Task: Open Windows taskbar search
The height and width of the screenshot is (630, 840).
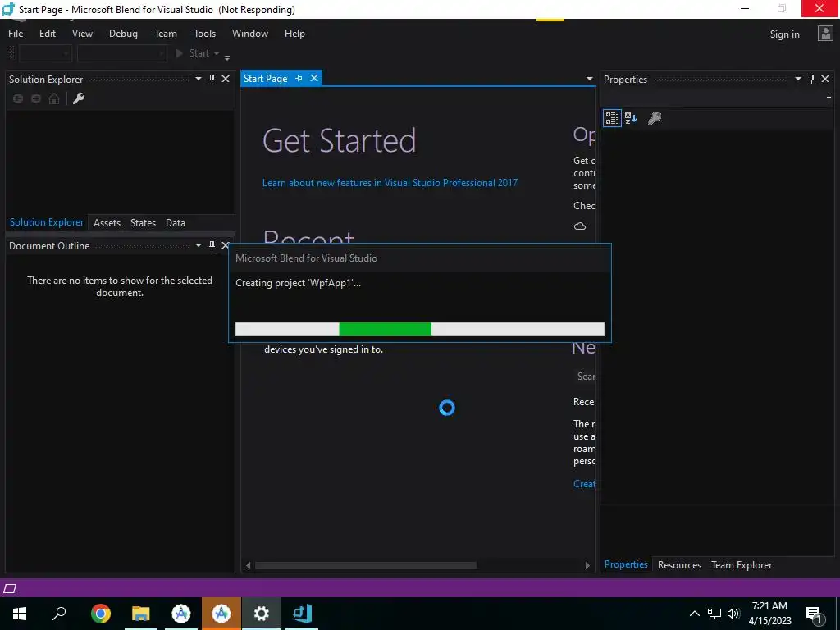Action: [59, 614]
